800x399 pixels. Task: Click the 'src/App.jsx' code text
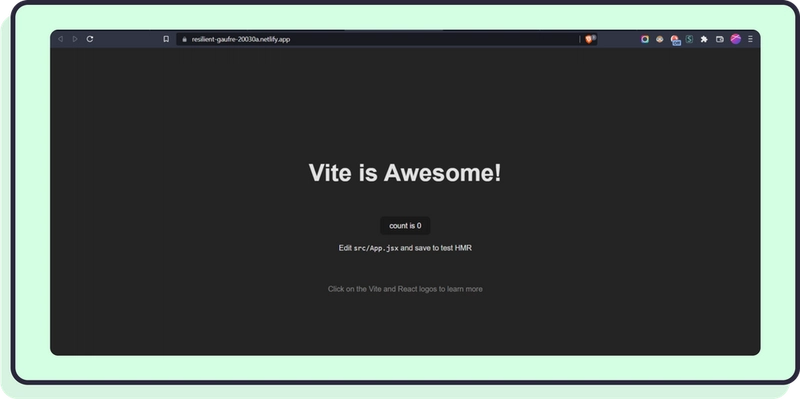[x=376, y=248]
